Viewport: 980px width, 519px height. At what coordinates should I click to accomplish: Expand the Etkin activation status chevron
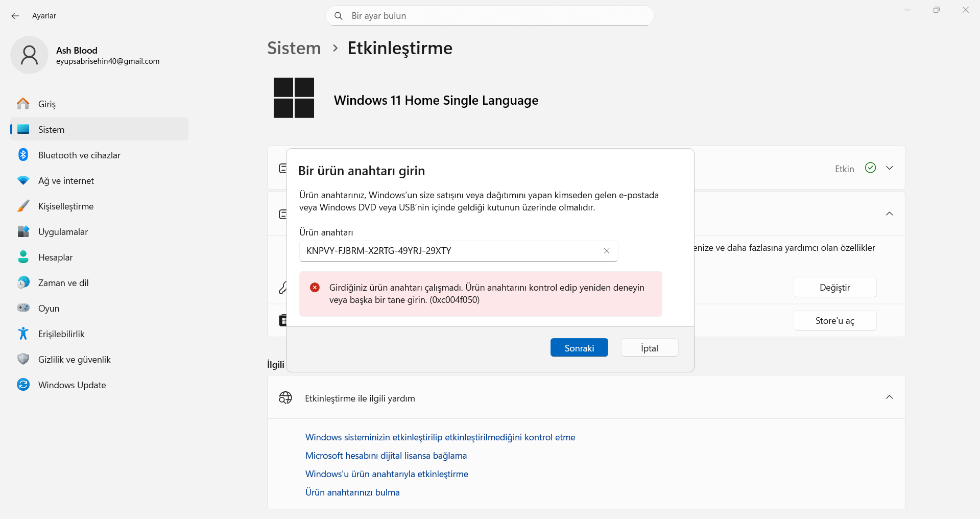point(890,168)
